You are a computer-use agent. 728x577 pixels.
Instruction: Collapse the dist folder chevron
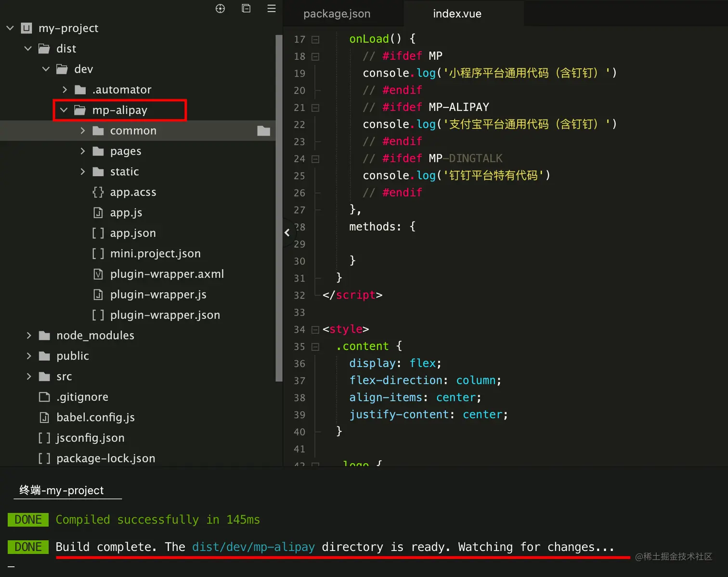(x=28, y=49)
